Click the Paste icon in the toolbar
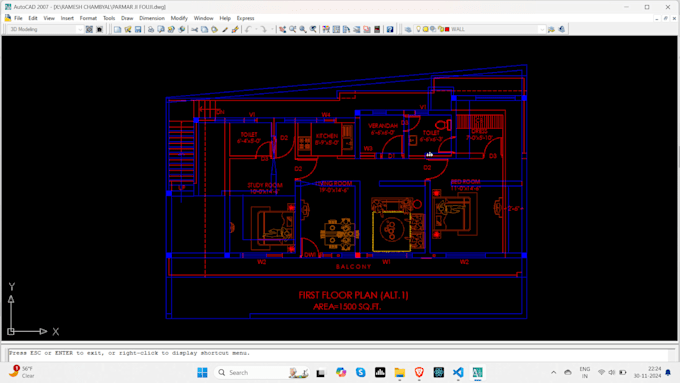 pos(215,29)
